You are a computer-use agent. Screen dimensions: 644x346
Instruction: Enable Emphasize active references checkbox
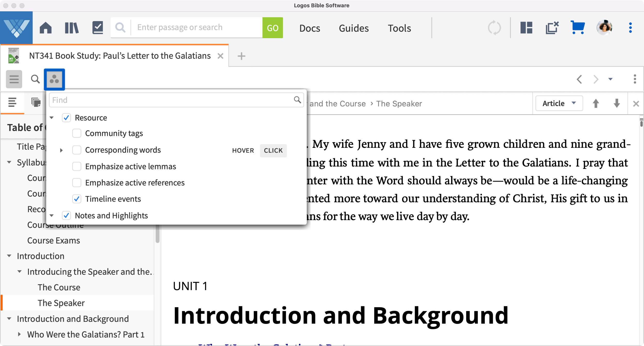(x=77, y=183)
